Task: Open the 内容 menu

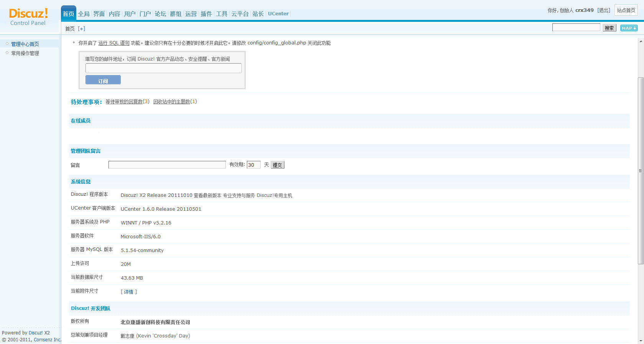Action: 115,14
